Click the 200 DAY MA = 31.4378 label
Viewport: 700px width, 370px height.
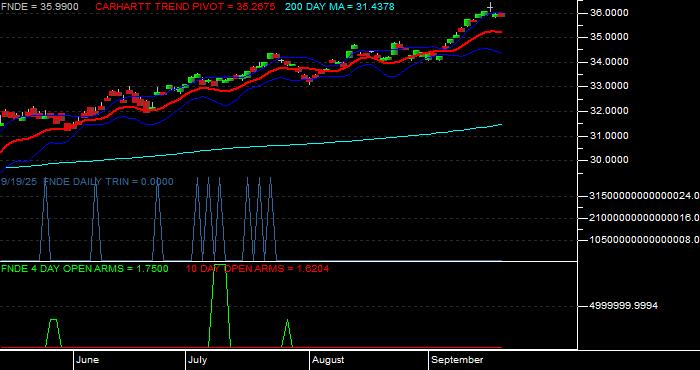coord(340,7)
